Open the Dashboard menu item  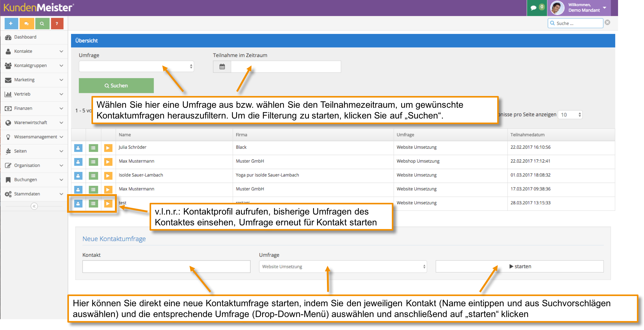click(x=34, y=37)
